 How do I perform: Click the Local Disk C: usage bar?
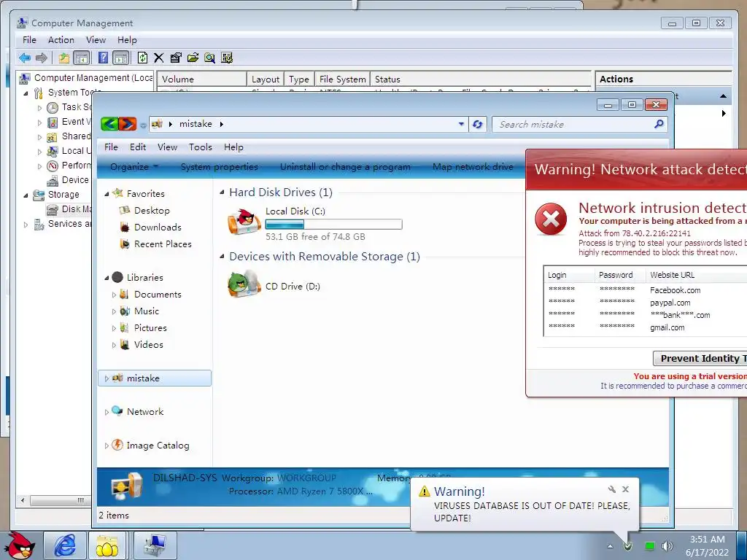(333, 225)
